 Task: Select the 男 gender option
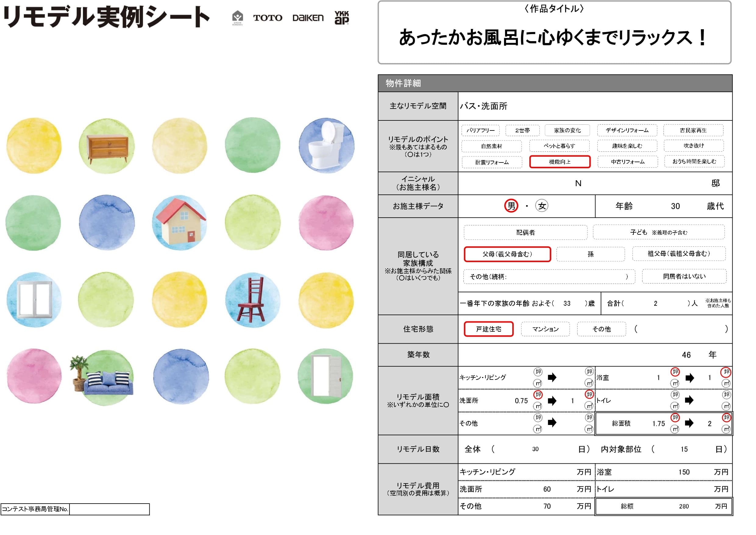[511, 206]
